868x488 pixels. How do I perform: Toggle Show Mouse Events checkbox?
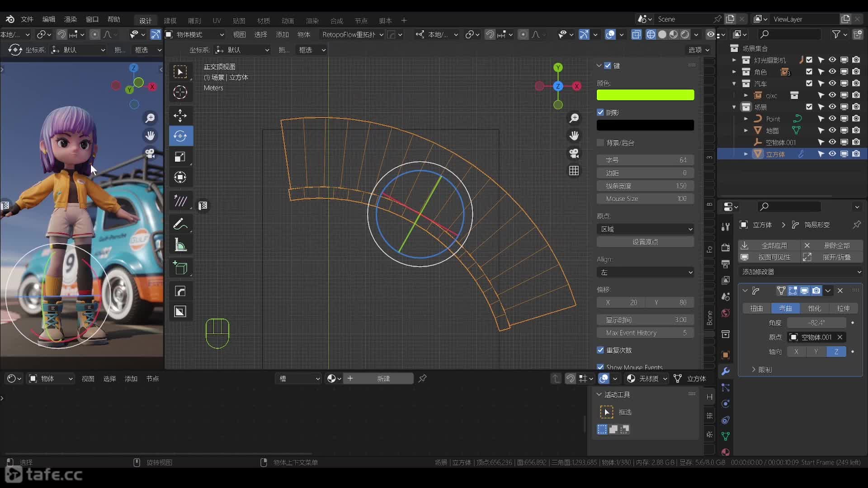point(600,367)
